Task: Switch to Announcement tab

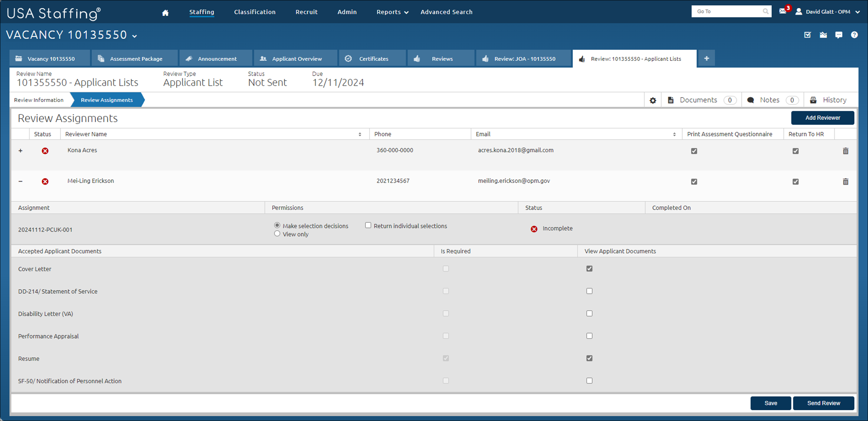Action: [216, 58]
